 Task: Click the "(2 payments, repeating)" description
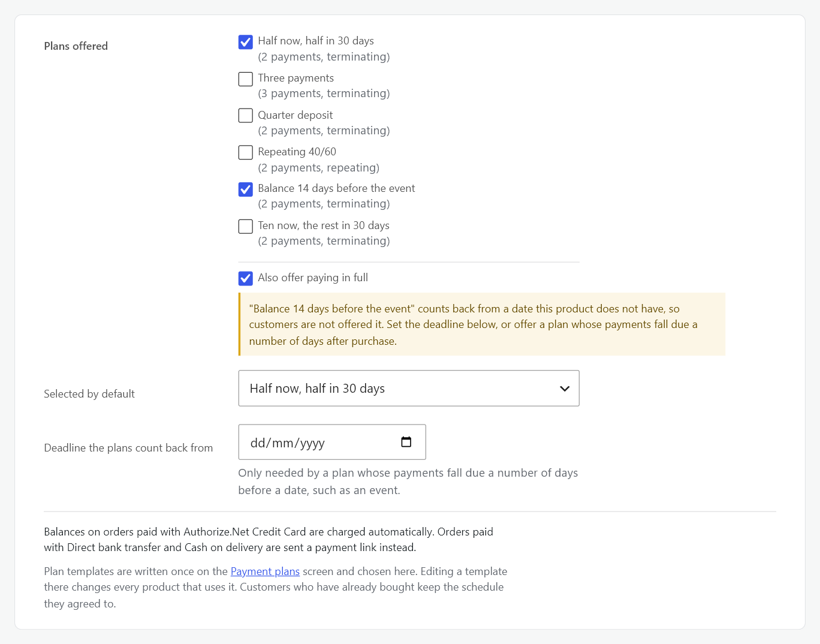pyautogui.click(x=319, y=168)
